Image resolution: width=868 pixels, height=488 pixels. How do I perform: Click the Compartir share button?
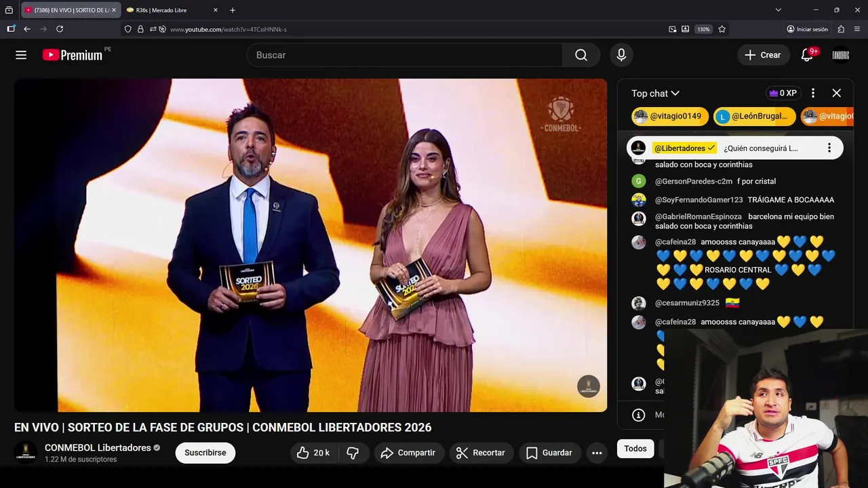click(409, 453)
